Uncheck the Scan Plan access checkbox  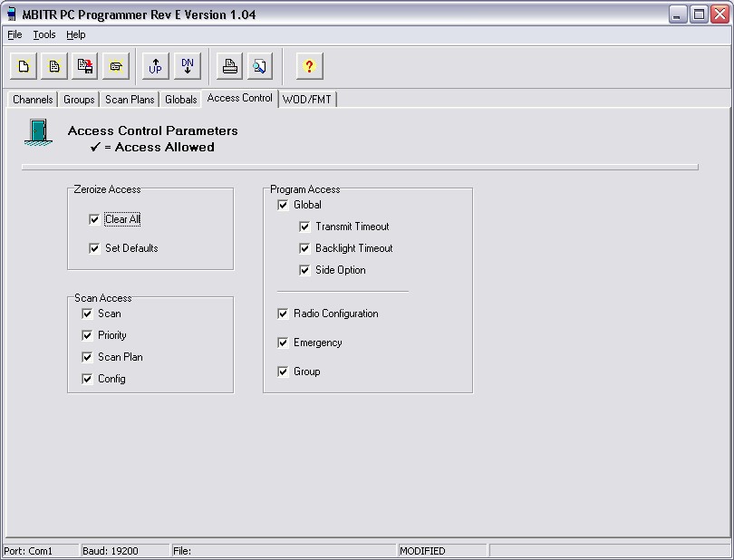pyautogui.click(x=87, y=357)
